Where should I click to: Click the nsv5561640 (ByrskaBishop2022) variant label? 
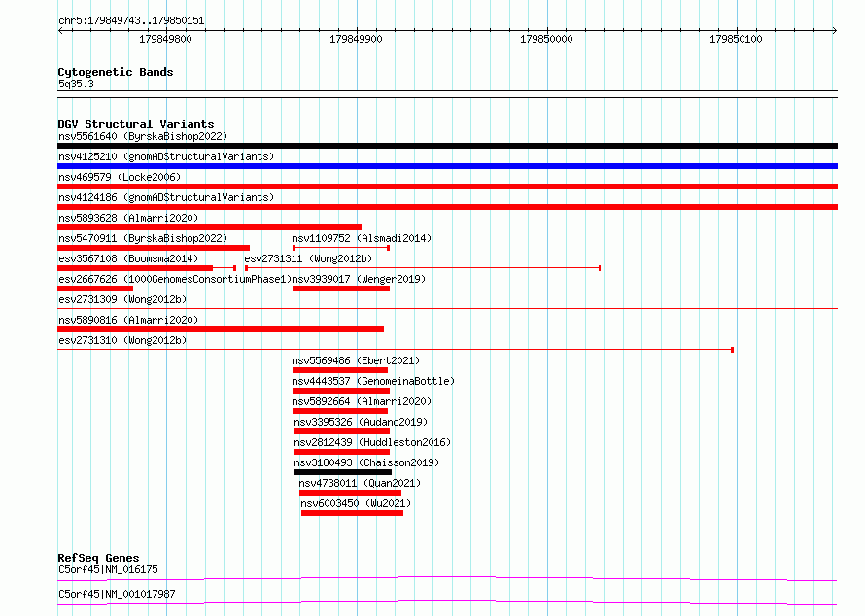point(143,136)
